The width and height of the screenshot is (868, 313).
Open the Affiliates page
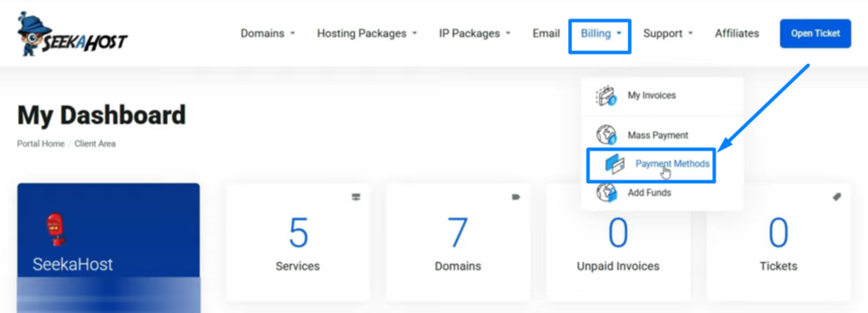click(737, 33)
